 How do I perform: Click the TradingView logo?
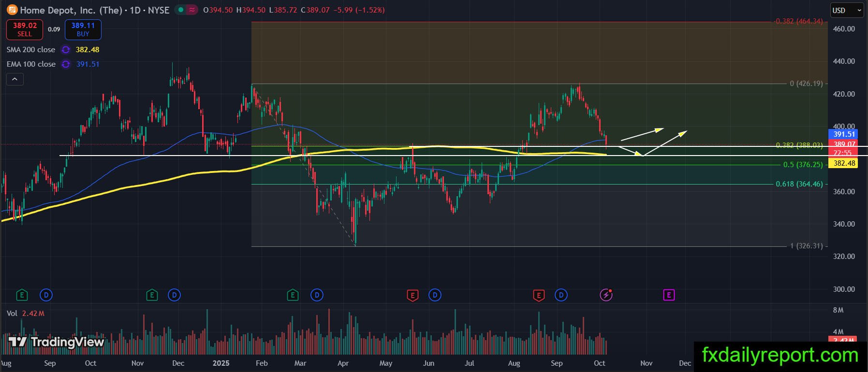[56, 342]
